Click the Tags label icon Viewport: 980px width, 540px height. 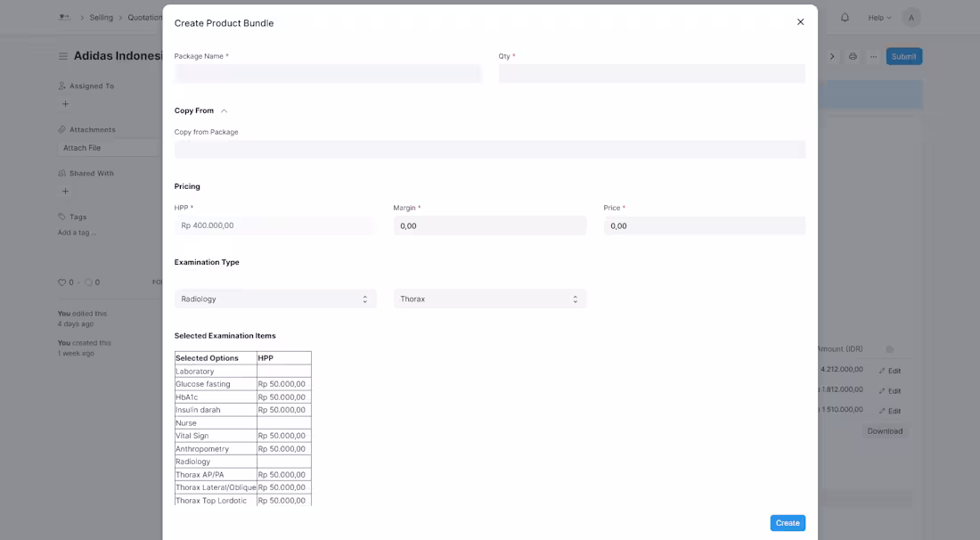pyautogui.click(x=61, y=217)
